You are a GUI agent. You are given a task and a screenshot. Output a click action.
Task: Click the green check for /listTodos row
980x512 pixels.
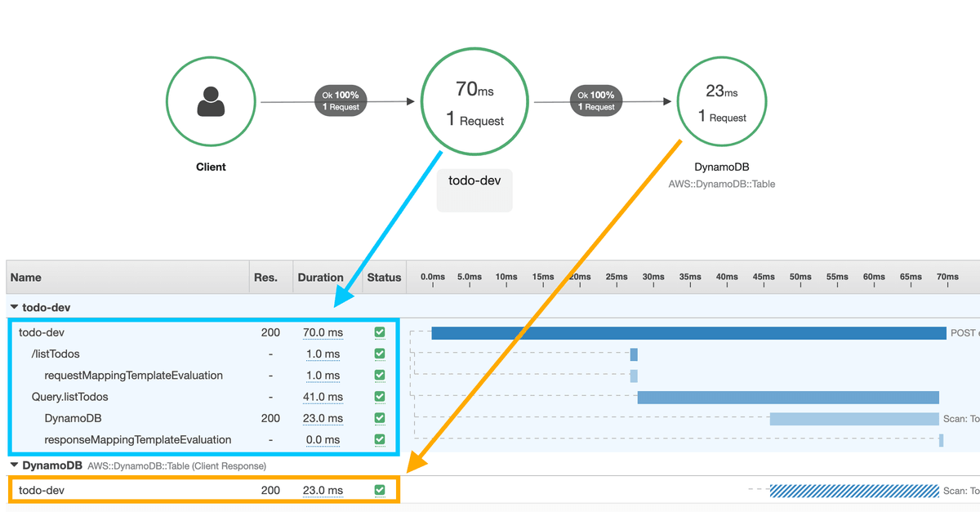point(379,354)
